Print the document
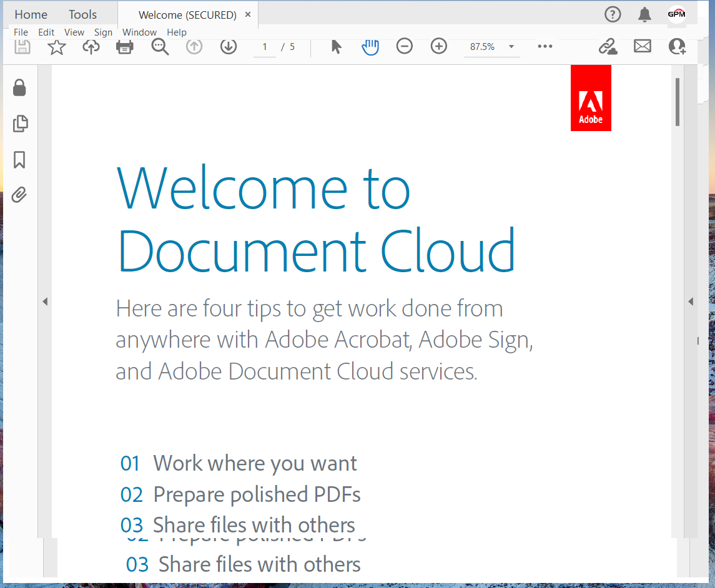This screenshot has width=715, height=588. click(124, 46)
